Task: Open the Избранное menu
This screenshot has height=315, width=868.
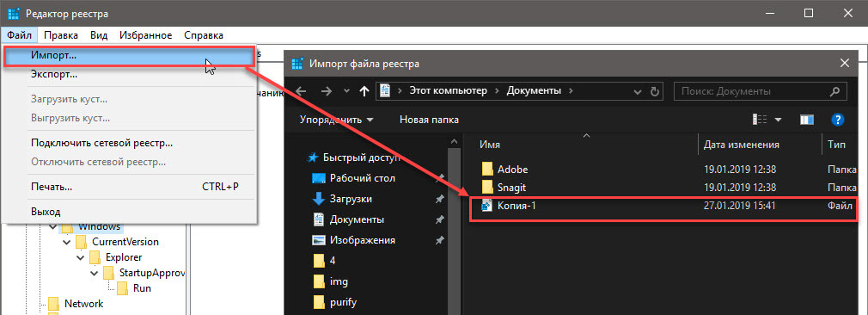Action: pyautogui.click(x=145, y=35)
